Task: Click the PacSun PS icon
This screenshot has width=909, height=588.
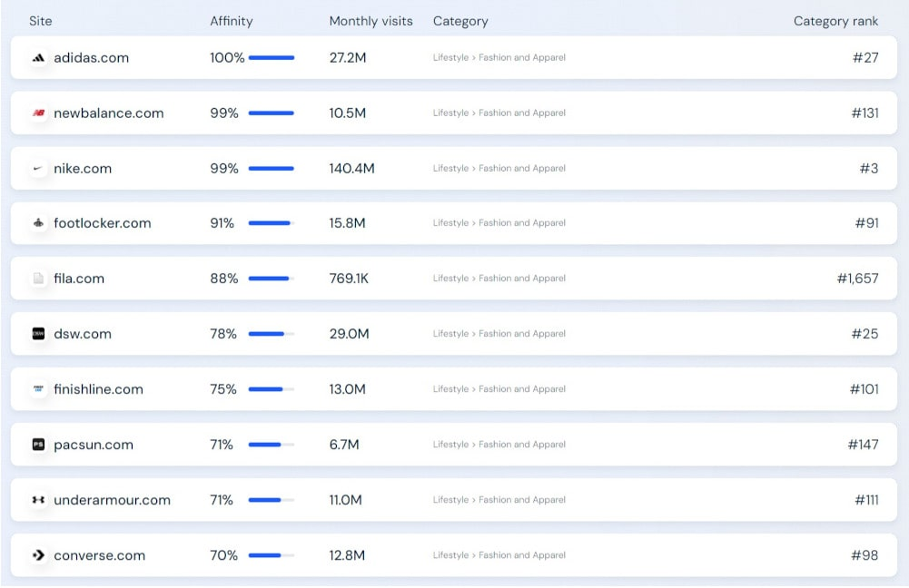Action: point(38,445)
